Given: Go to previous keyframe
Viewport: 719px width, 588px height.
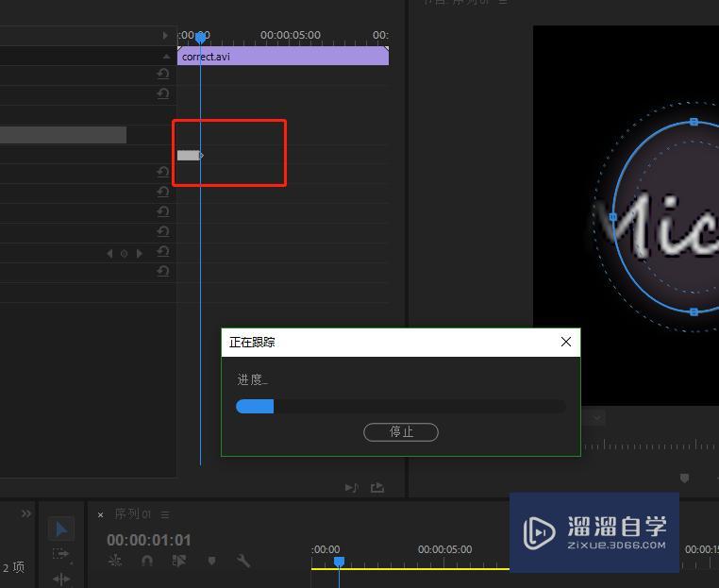Looking at the screenshot, I should 109,254.
